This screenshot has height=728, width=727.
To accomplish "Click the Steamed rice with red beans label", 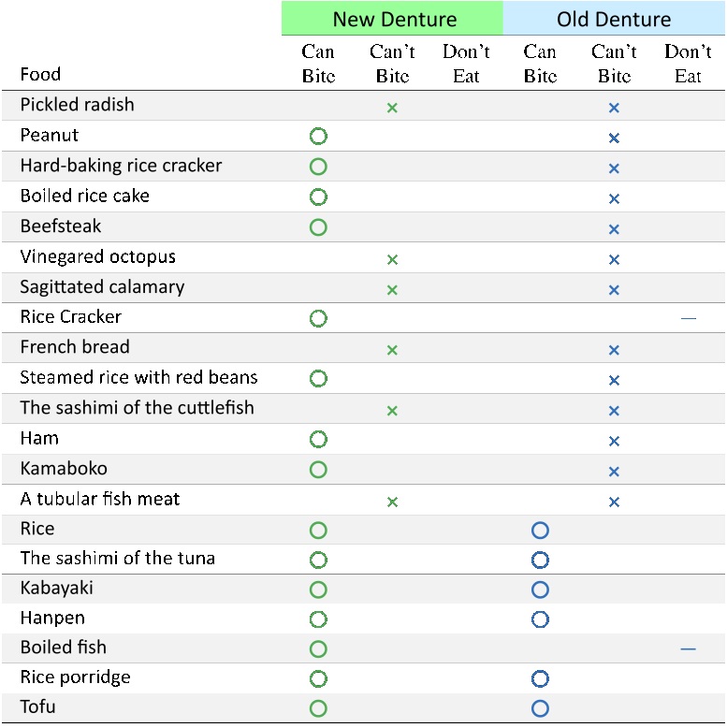I will coord(138,377).
